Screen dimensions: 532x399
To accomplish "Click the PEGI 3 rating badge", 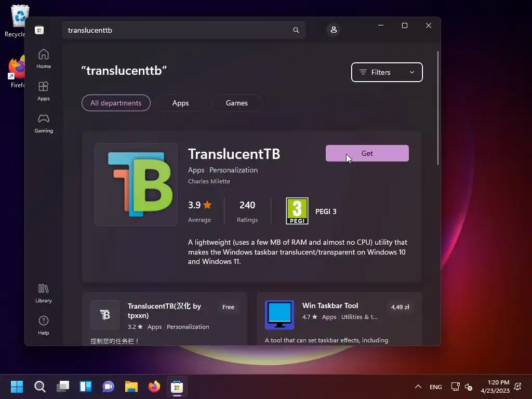I will tap(297, 211).
